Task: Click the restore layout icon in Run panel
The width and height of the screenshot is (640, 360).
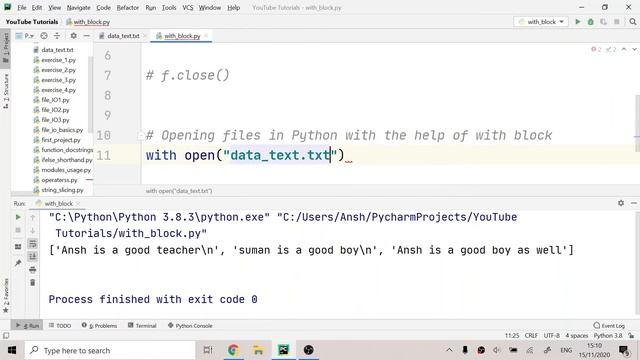Action: [x=18, y=247]
